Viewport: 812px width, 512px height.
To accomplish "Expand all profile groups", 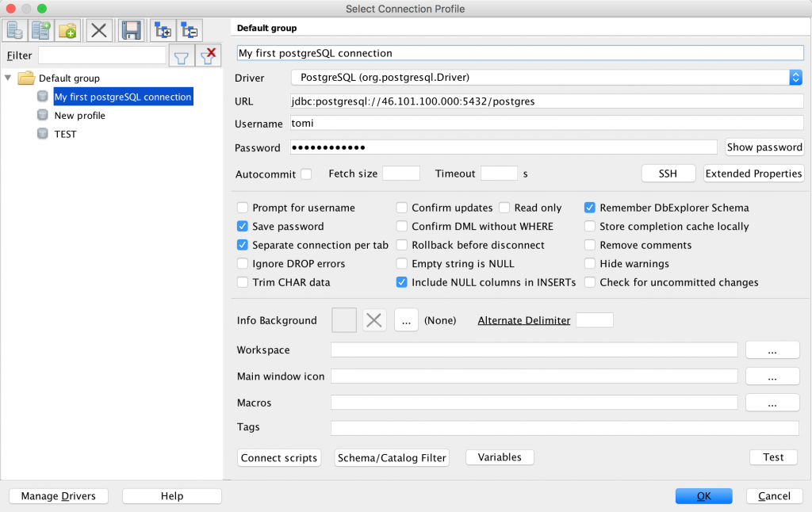I will tap(164, 30).
